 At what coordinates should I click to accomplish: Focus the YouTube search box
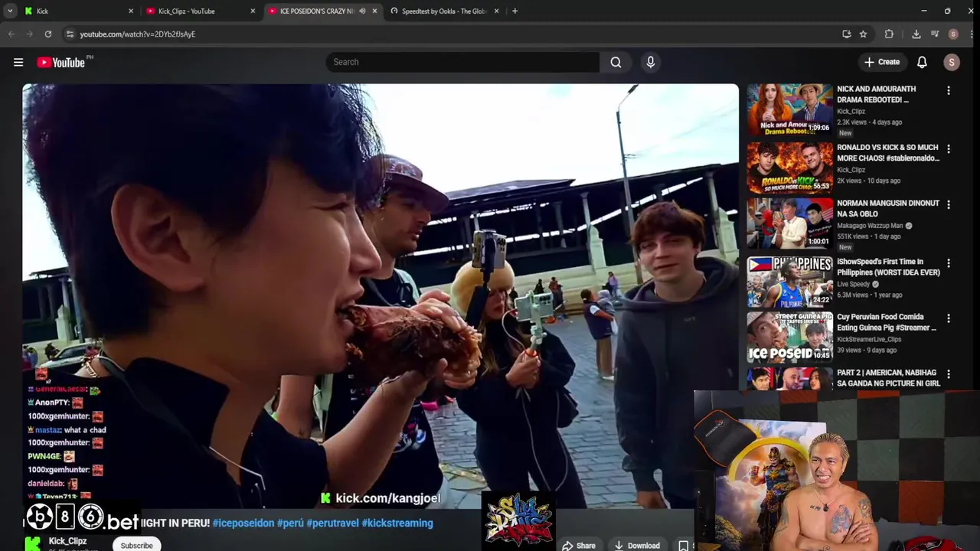point(462,62)
